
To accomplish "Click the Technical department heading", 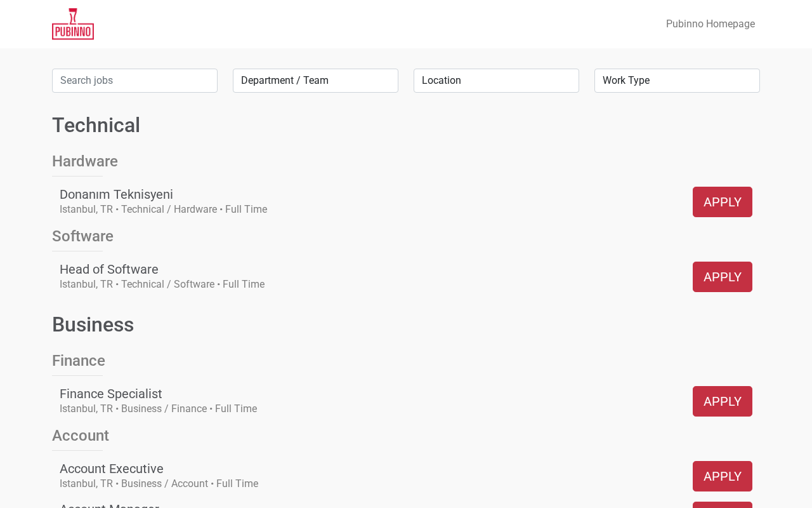I will click(96, 125).
